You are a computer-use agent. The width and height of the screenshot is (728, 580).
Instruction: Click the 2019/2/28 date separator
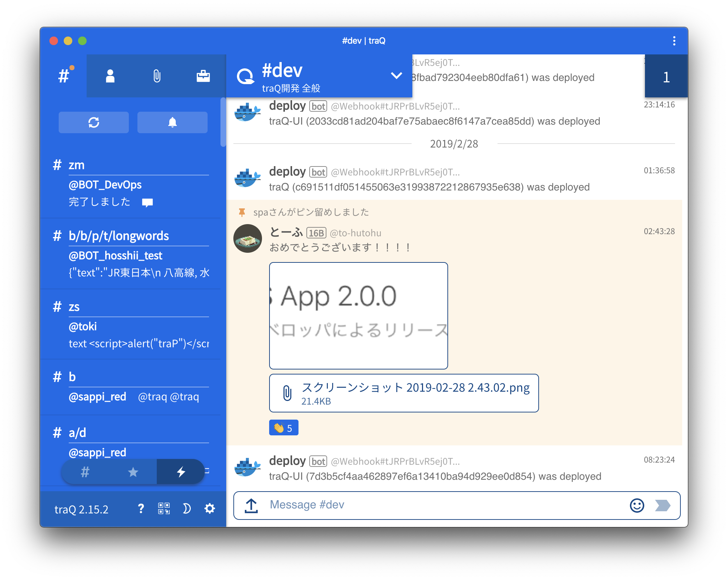click(454, 144)
